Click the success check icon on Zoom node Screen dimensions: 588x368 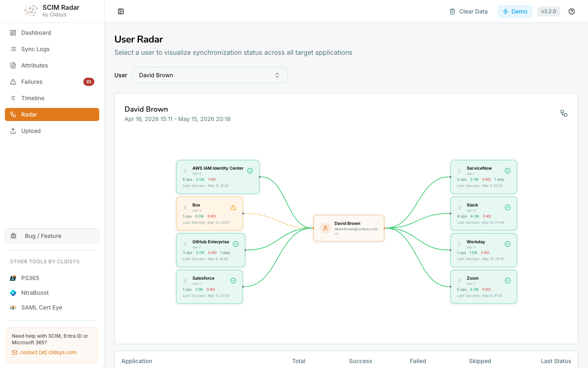(508, 280)
